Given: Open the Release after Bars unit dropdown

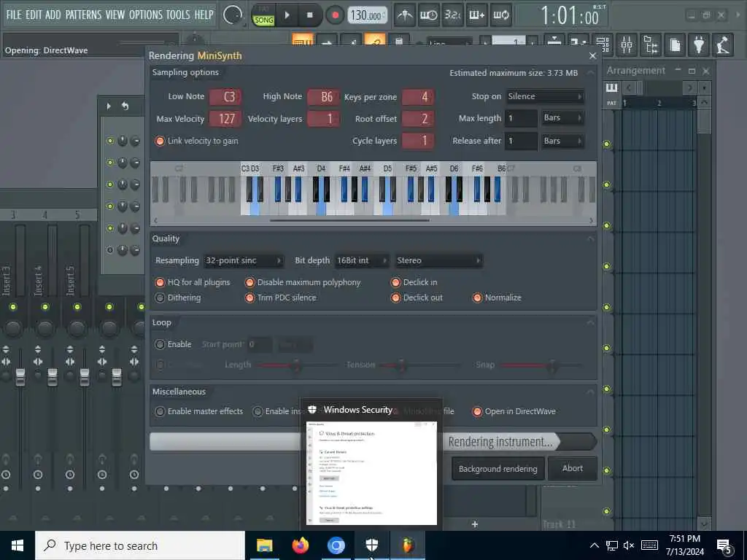Looking at the screenshot, I should [562, 141].
